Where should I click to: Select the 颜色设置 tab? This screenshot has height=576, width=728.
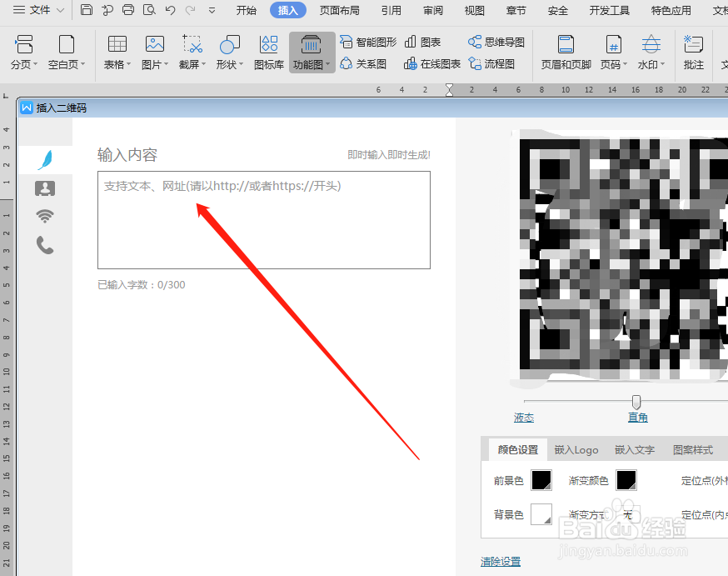click(x=517, y=449)
